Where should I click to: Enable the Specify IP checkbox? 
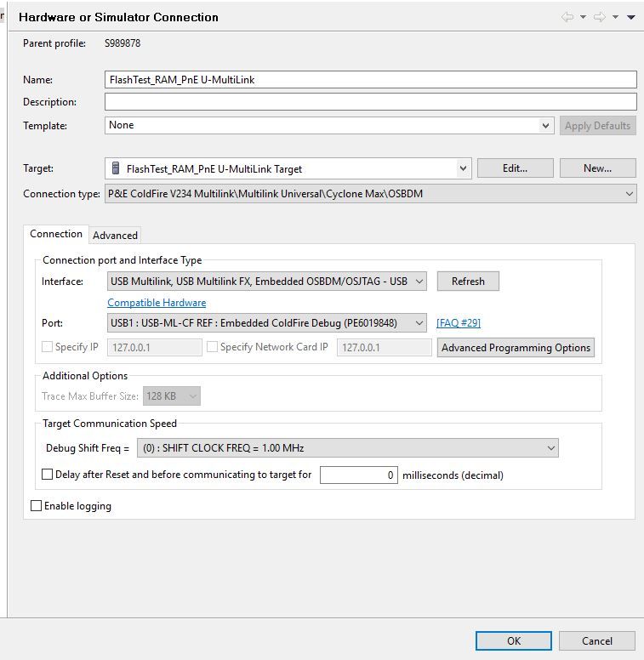click(48, 347)
